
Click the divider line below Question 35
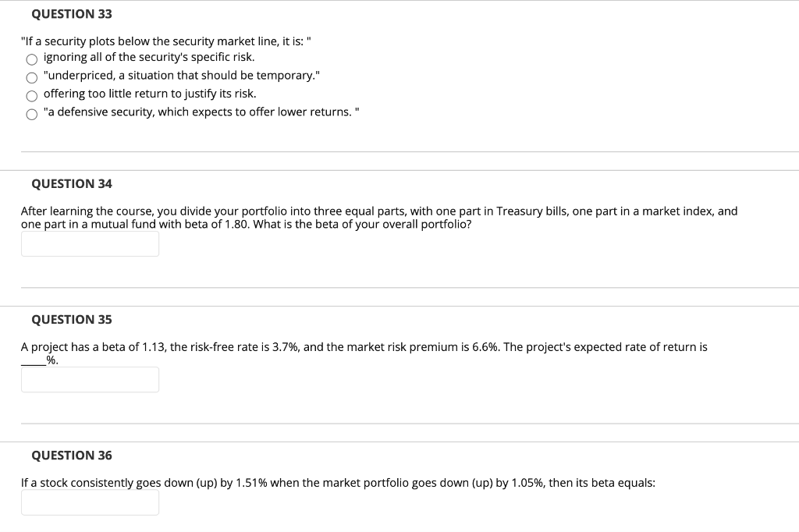coord(399,423)
